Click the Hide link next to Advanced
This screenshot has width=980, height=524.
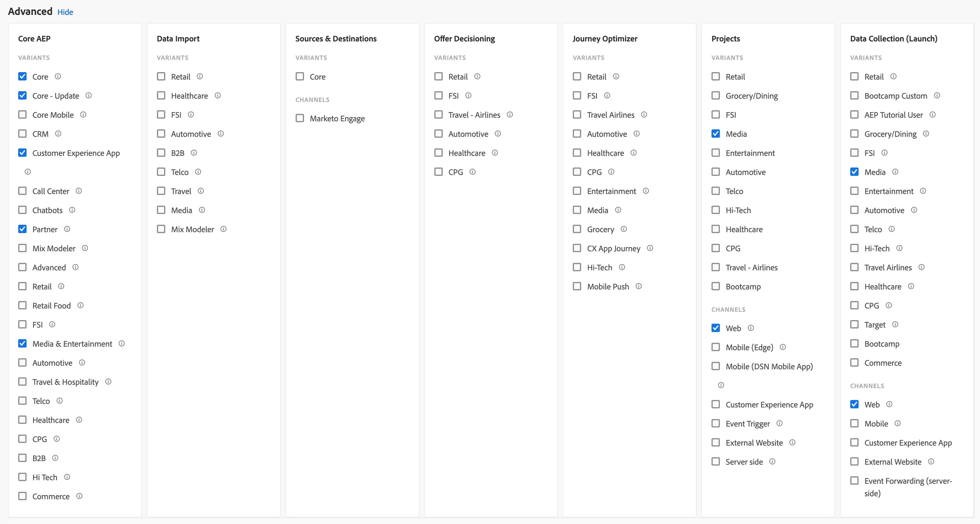(x=65, y=12)
